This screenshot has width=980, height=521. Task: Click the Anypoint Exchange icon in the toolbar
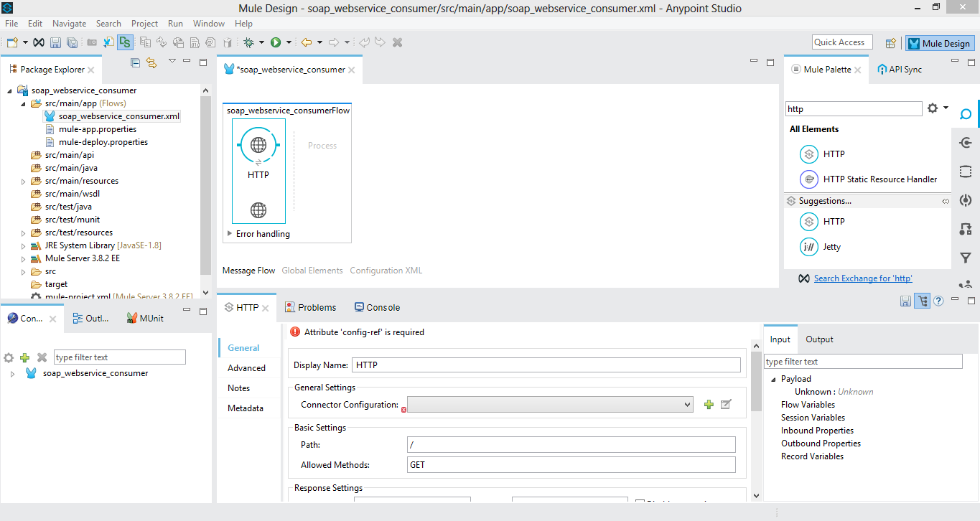click(39, 43)
